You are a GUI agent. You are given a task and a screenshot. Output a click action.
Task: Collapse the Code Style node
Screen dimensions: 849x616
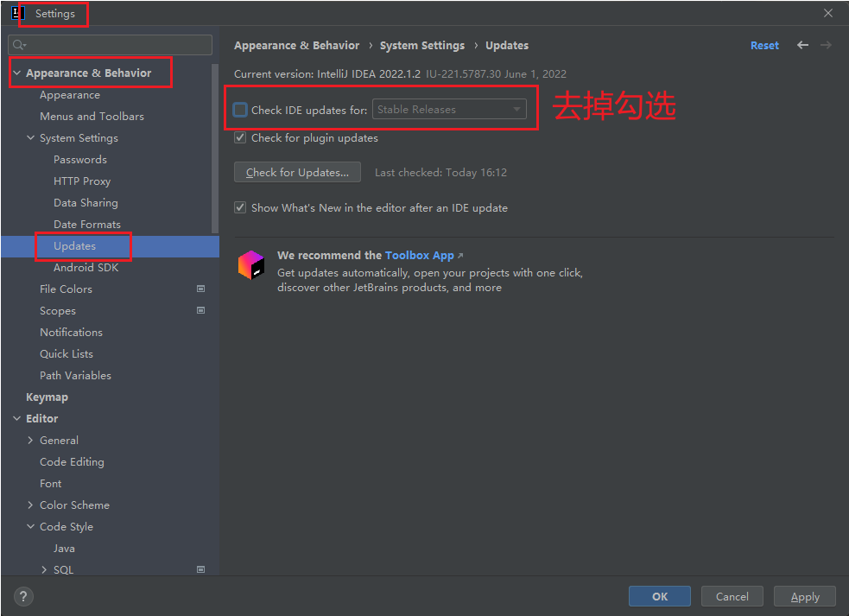30,526
